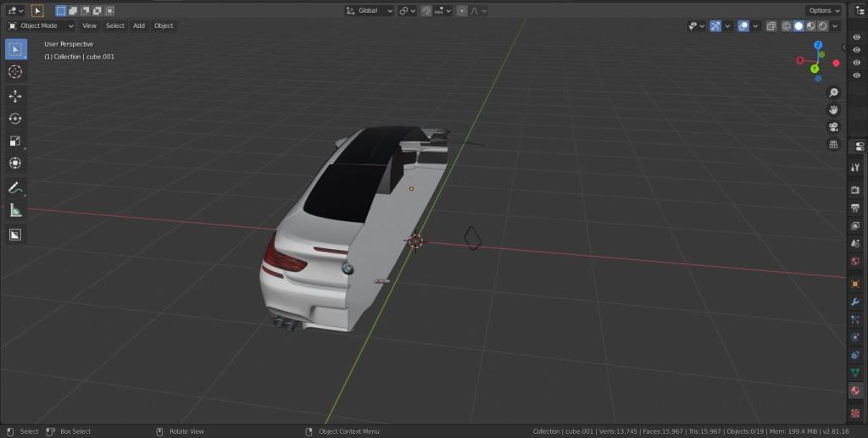Select the Annotate pencil tool
The height and width of the screenshot is (438, 868).
(x=15, y=187)
